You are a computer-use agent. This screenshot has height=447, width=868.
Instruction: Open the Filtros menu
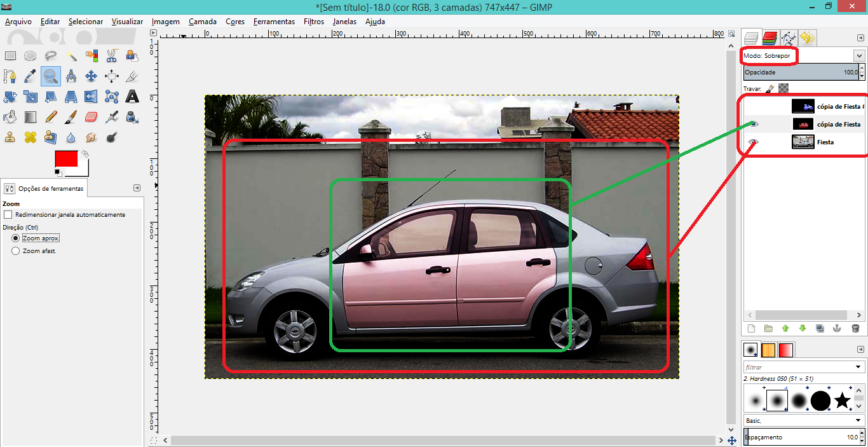point(314,22)
